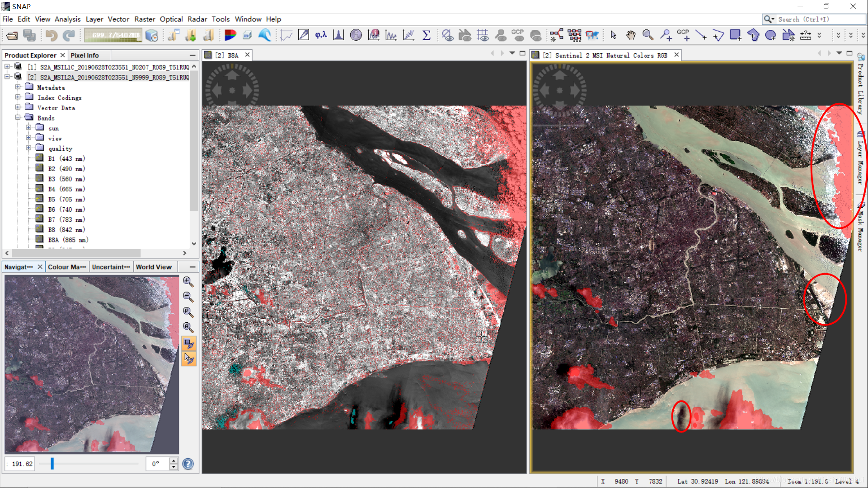Select the GCP management tool
This screenshot has height=488, width=868.
point(517,35)
